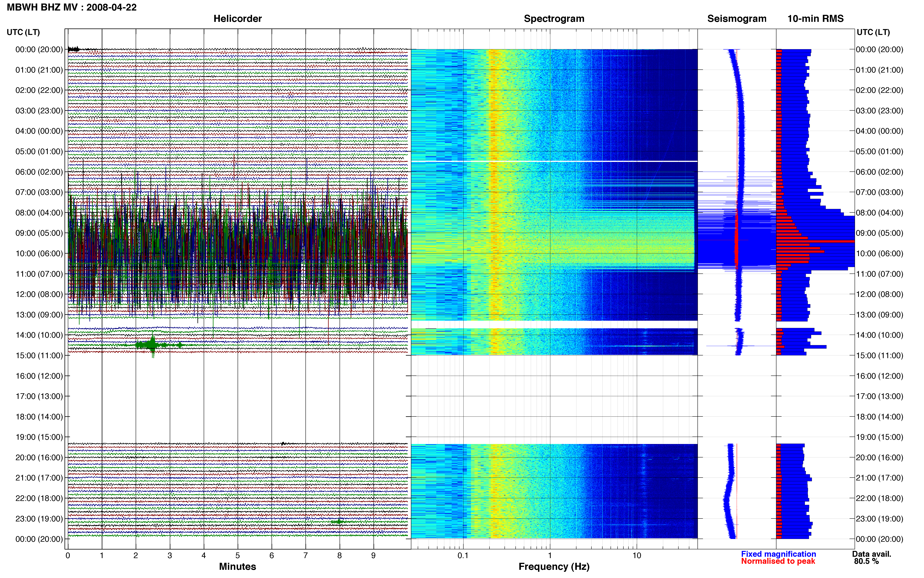Click RMS-side time label "09:00 (05:00)"
The height and width of the screenshot is (578, 924).
pos(880,233)
